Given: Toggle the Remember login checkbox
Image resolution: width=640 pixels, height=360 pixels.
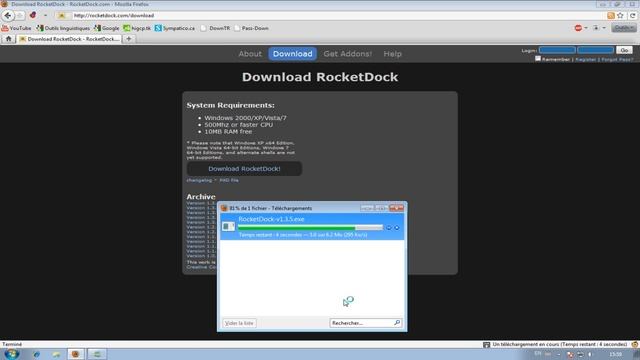Looking at the screenshot, I should 538,59.
